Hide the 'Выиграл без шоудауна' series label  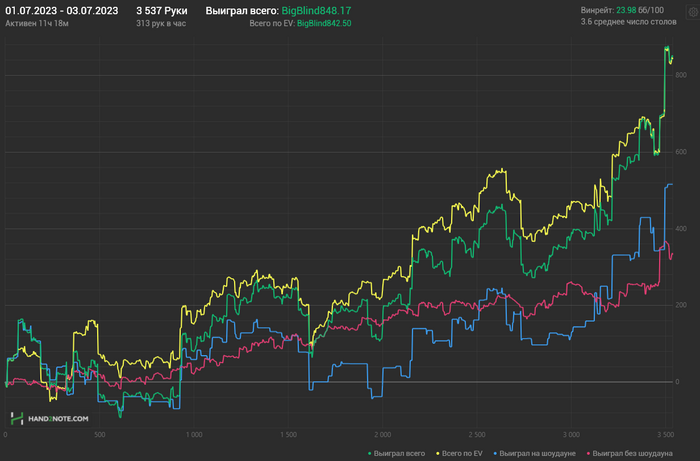[x=633, y=453]
